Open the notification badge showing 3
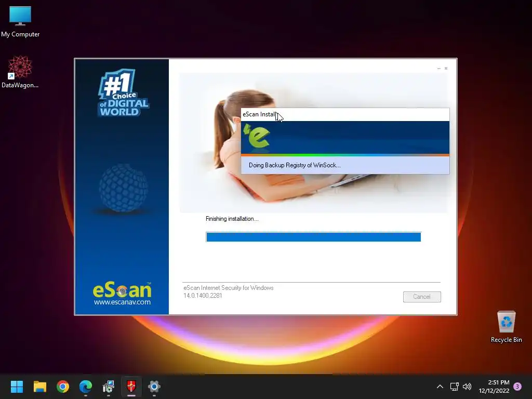 (517, 387)
